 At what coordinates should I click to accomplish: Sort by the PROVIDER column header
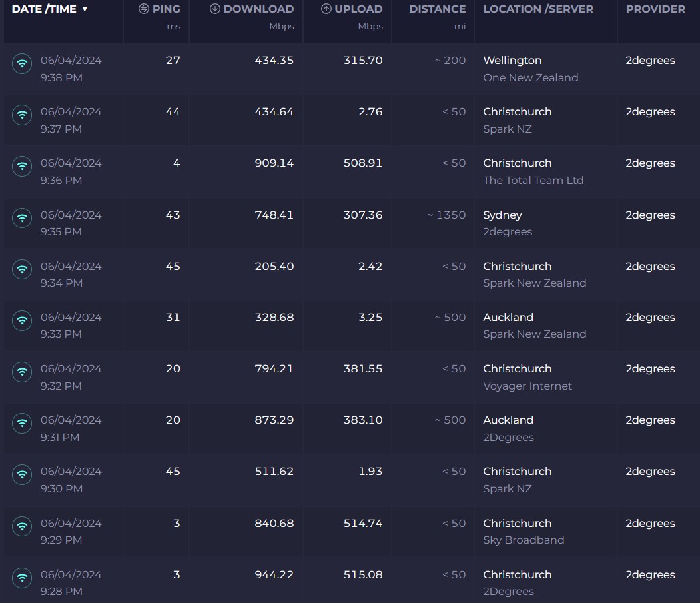(x=655, y=9)
